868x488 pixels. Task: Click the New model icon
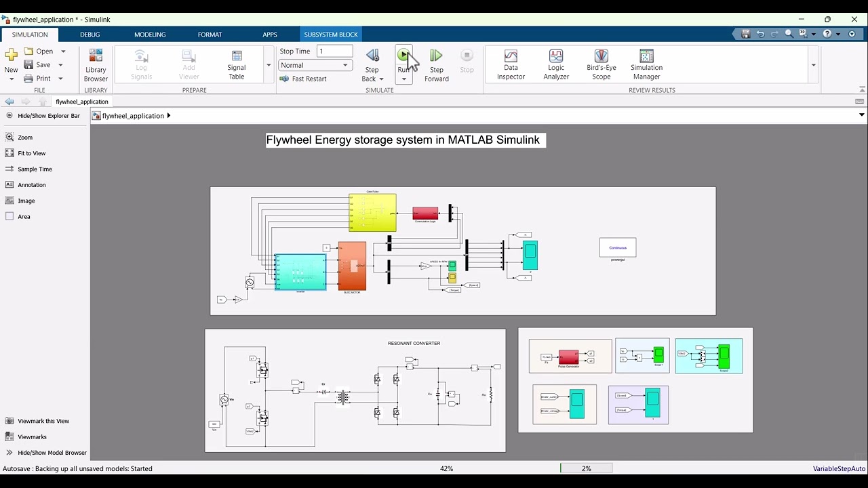click(11, 55)
